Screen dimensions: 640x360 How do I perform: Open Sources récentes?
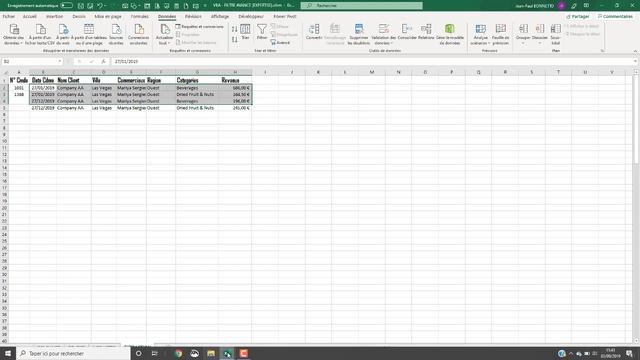(x=116, y=34)
